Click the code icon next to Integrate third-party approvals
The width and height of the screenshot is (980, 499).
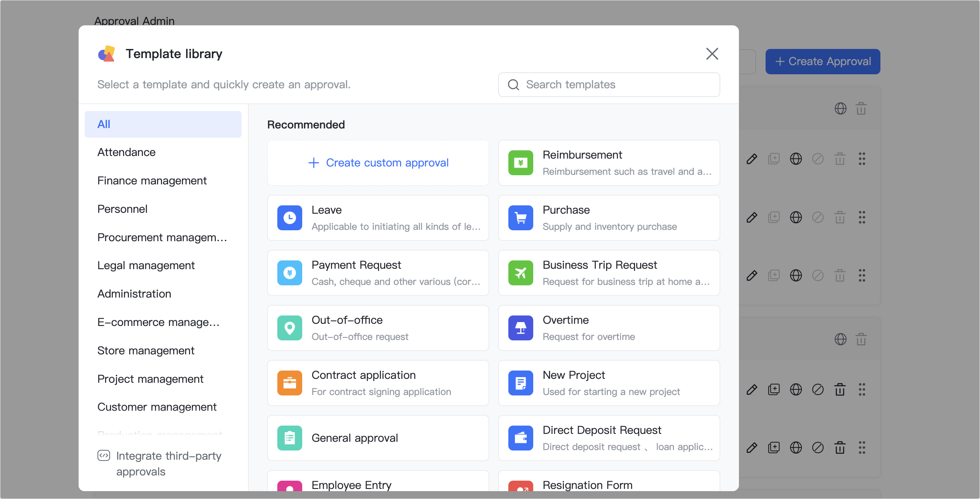click(104, 455)
